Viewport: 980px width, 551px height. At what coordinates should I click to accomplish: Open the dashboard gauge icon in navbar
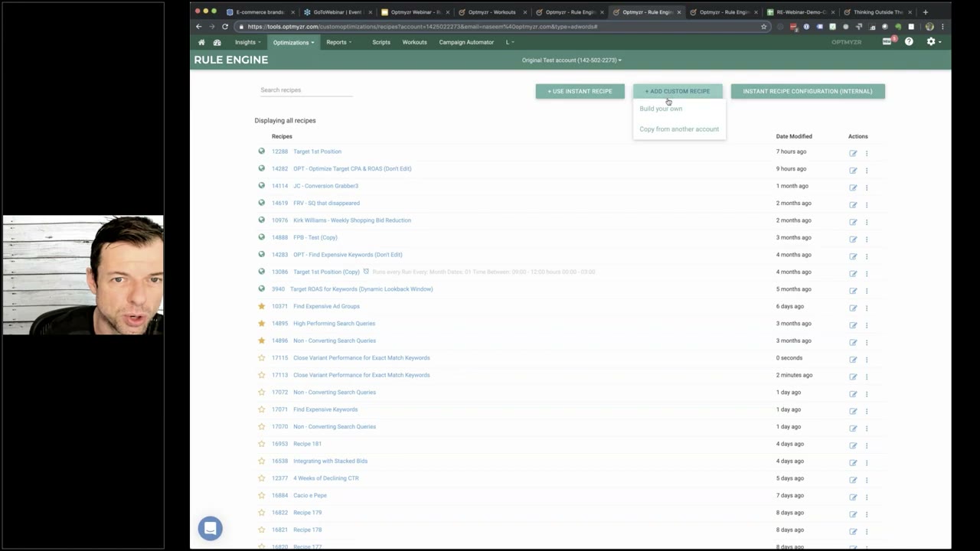tap(217, 42)
